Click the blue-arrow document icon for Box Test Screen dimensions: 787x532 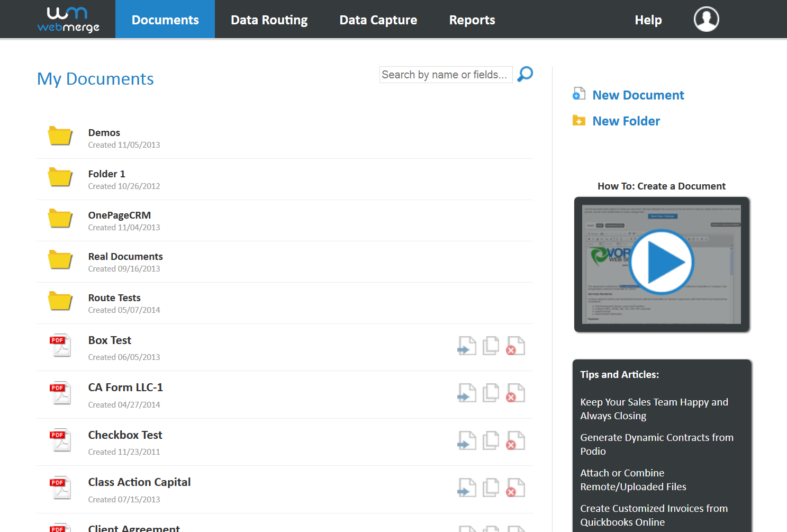(x=467, y=346)
